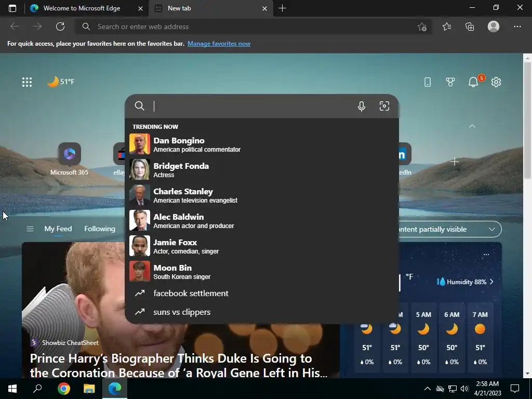Viewport: 532px width, 399px height.
Task: Select trending Charles Stanley suggestion
Action: (262, 195)
